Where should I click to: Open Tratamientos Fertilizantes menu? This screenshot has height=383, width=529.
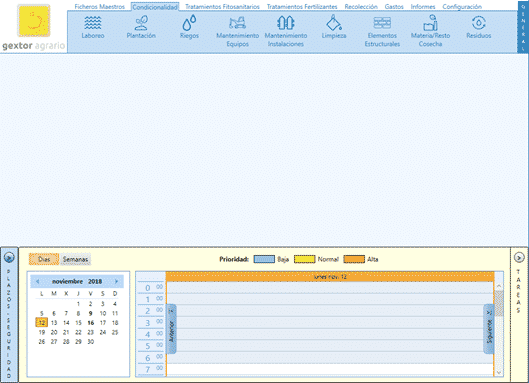pyautogui.click(x=302, y=6)
